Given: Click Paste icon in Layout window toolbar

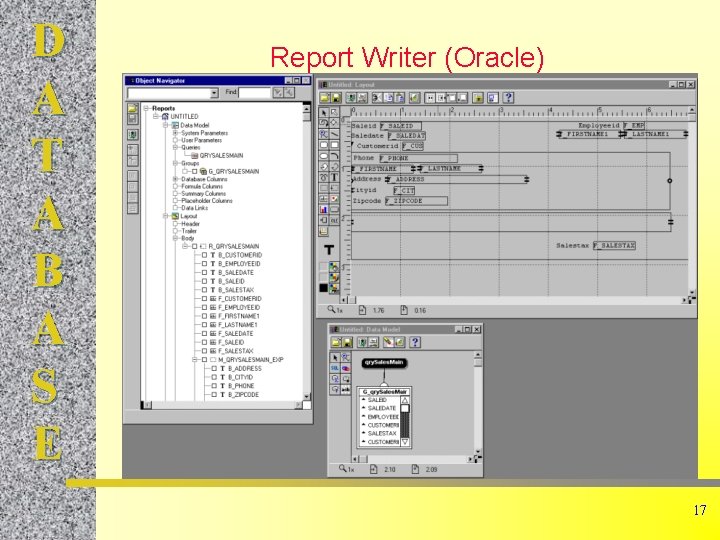Looking at the screenshot, I should 399,98.
